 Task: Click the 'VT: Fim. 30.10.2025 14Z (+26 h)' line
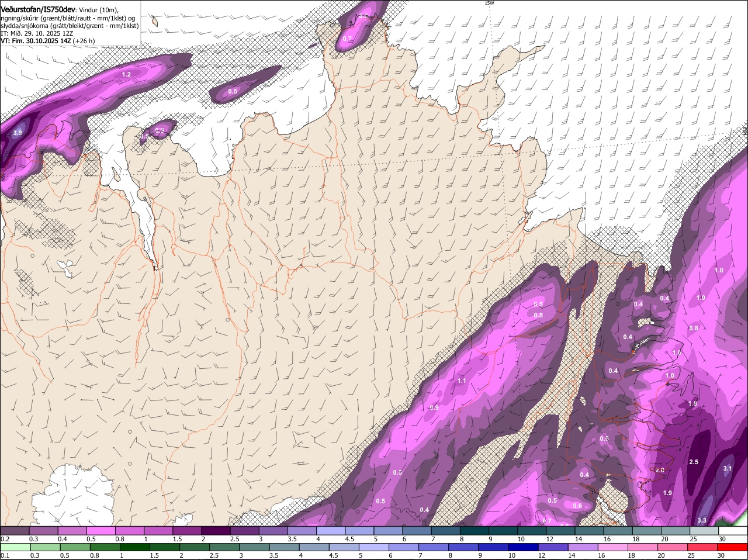click(x=48, y=41)
